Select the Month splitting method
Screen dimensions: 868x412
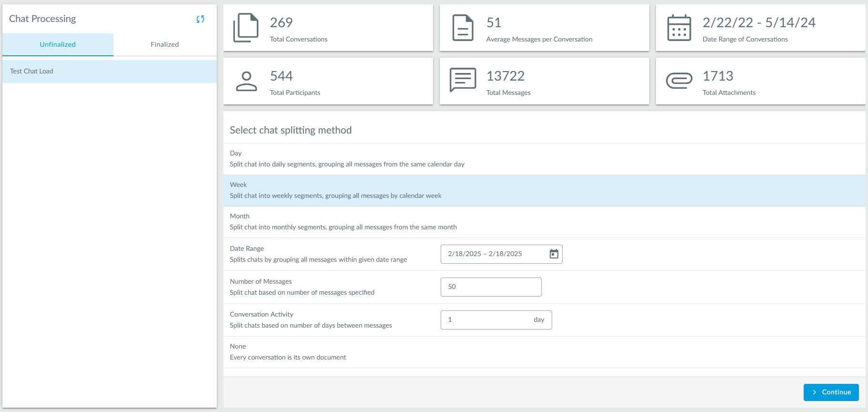pos(343,222)
